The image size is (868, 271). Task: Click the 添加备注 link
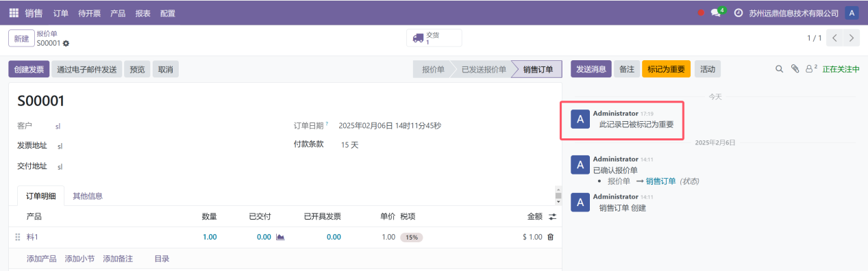[x=118, y=259]
